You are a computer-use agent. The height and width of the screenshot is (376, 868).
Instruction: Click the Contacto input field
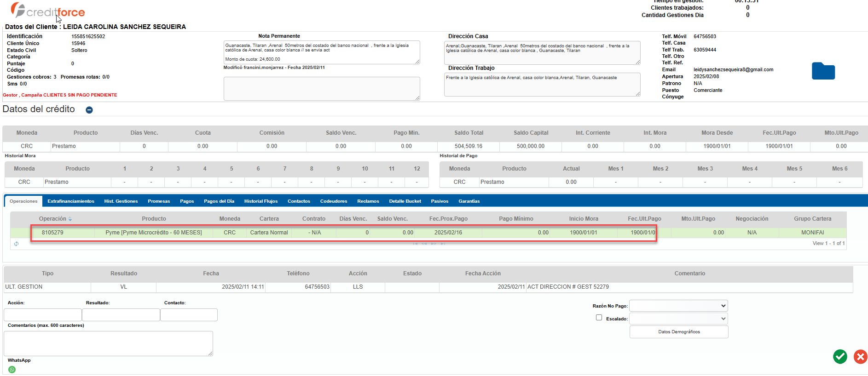click(x=189, y=315)
